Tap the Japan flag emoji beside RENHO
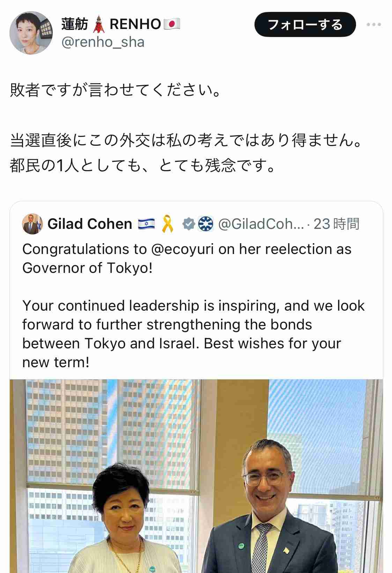Image resolution: width=392 pixels, height=573 pixels. [x=172, y=24]
